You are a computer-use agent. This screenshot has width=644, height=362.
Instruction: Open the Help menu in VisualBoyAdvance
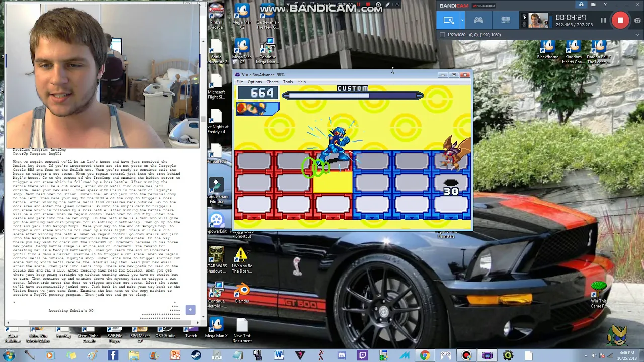[x=301, y=82]
